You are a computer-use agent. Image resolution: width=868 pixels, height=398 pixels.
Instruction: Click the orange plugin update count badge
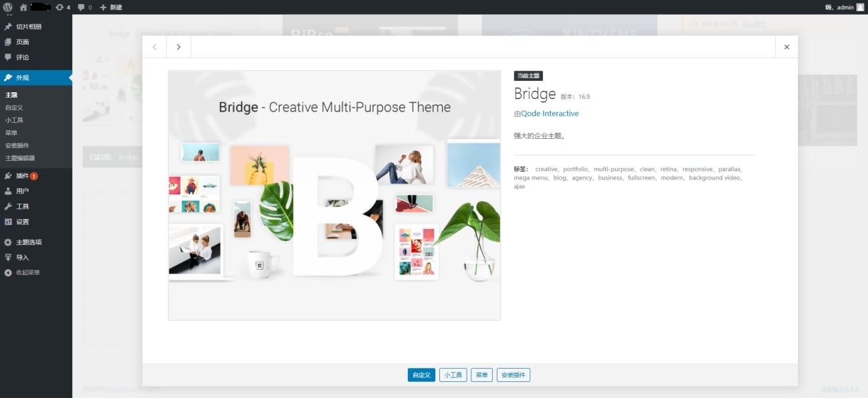34,176
